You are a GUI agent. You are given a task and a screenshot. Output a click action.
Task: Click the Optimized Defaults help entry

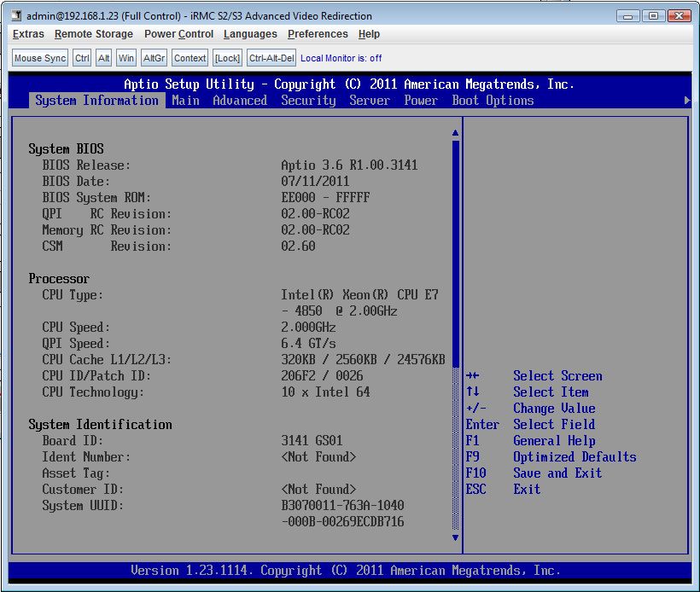pos(575,457)
